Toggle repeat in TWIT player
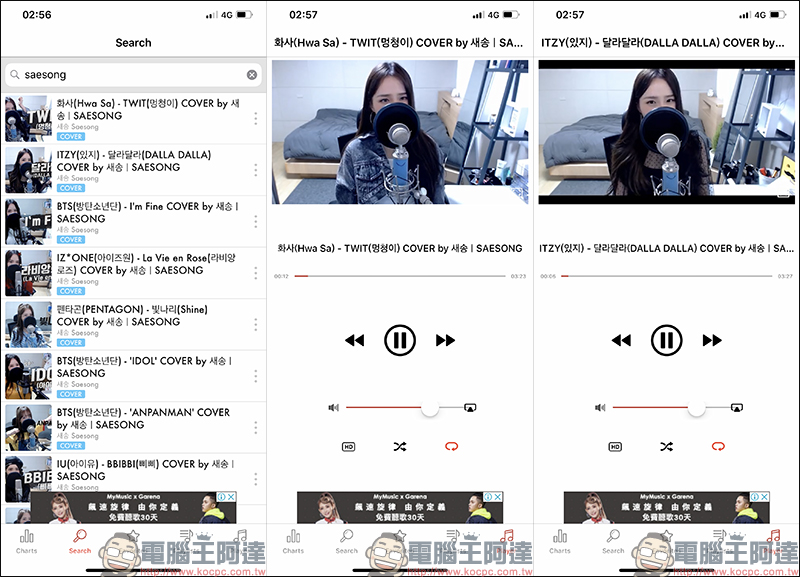The image size is (800, 577). pos(452,447)
